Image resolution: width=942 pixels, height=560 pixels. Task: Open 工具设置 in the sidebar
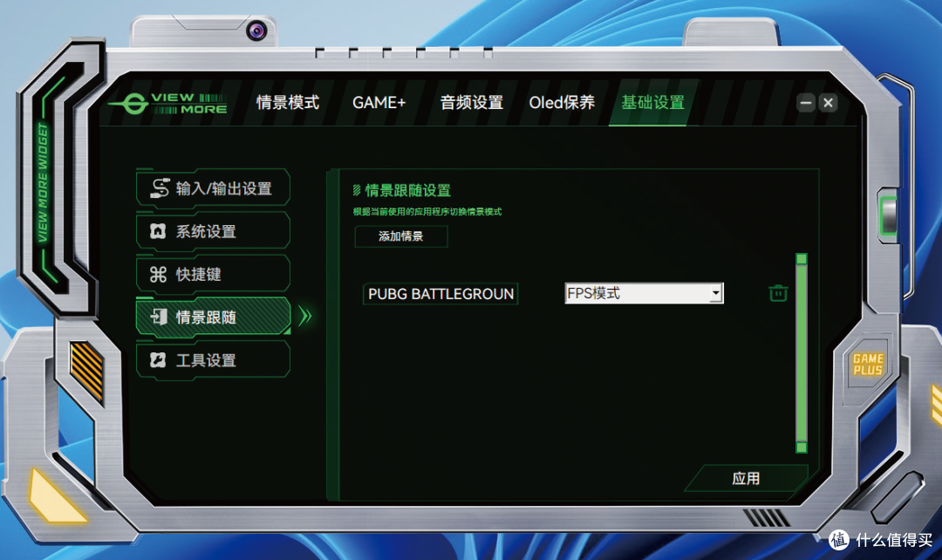[214, 360]
